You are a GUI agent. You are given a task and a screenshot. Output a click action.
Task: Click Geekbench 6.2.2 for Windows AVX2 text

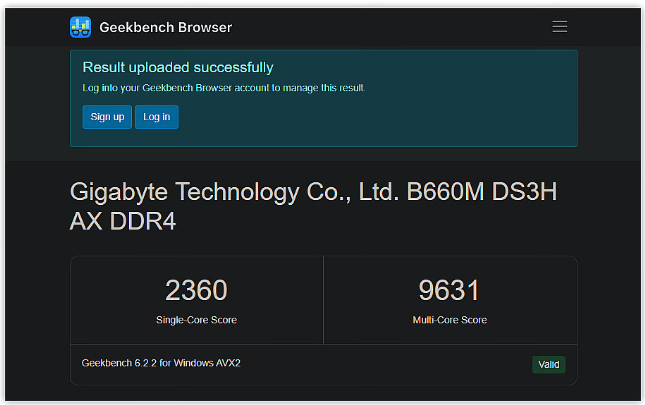[161, 363]
